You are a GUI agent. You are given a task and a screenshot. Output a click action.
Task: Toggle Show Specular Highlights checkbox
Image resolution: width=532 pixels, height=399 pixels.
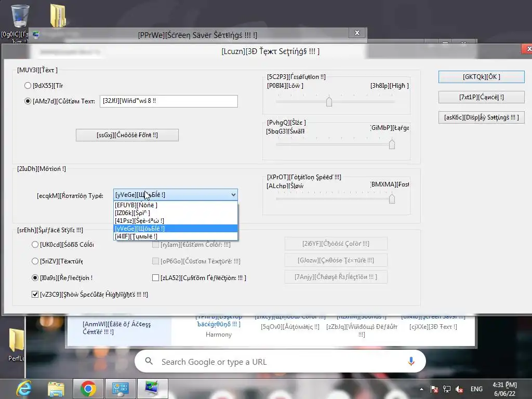pyautogui.click(x=35, y=294)
